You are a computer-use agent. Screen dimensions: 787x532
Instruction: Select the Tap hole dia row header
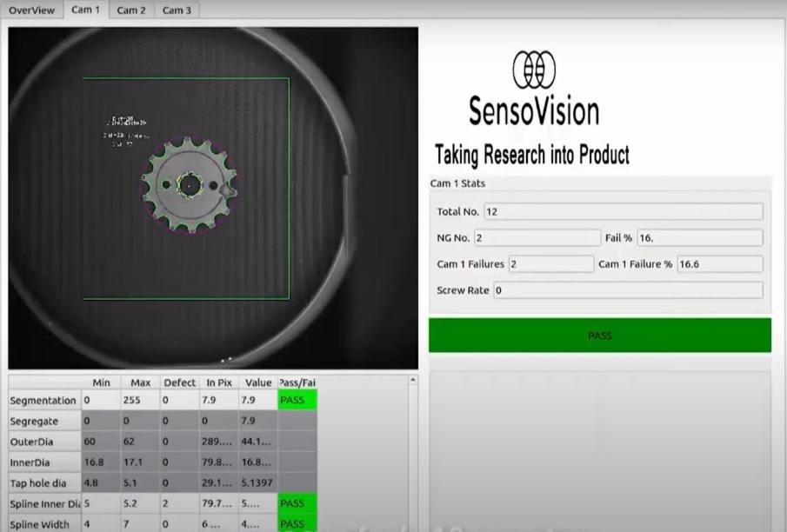click(x=44, y=482)
